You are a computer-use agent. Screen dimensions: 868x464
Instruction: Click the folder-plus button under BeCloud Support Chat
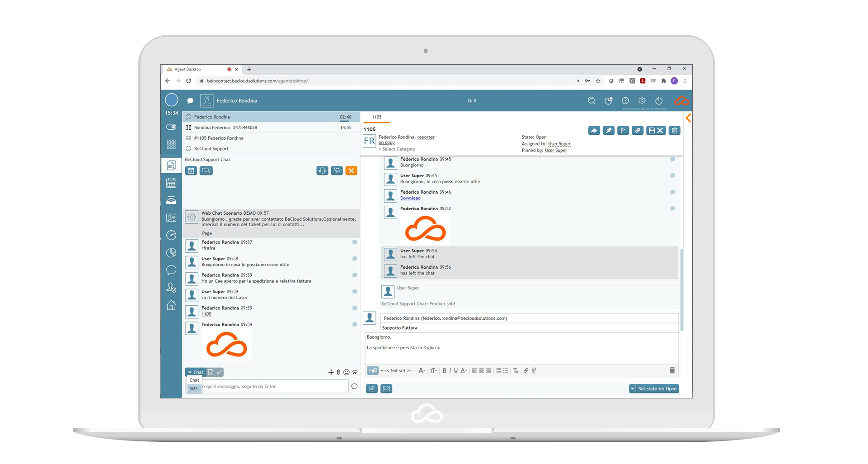point(206,170)
